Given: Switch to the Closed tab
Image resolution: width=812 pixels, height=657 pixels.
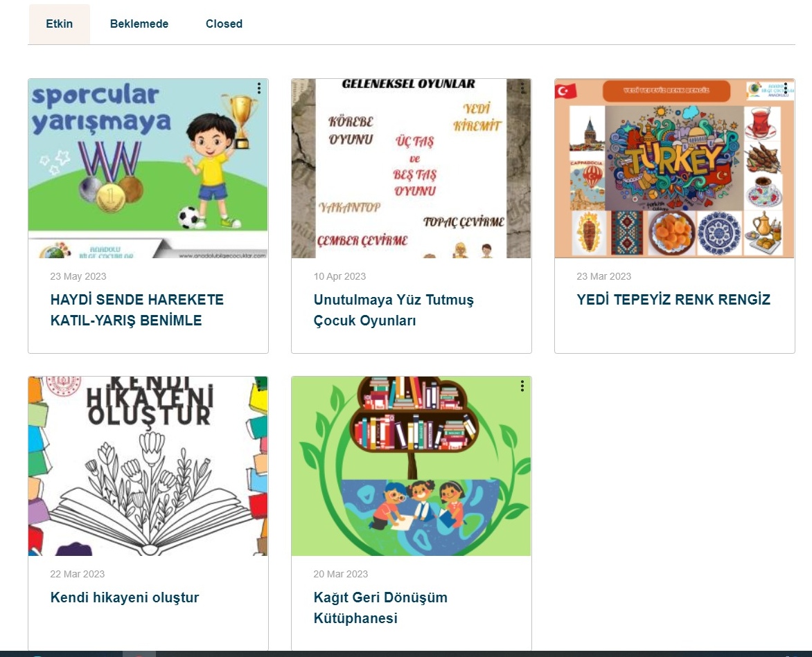Looking at the screenshot, I should (224, 24).
